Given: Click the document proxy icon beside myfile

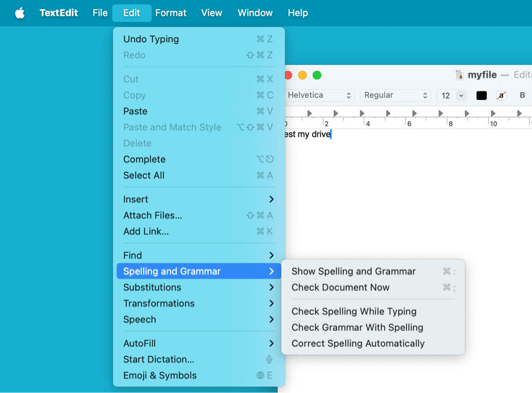Looking at the screenshot, I should [x=459, y=74].
